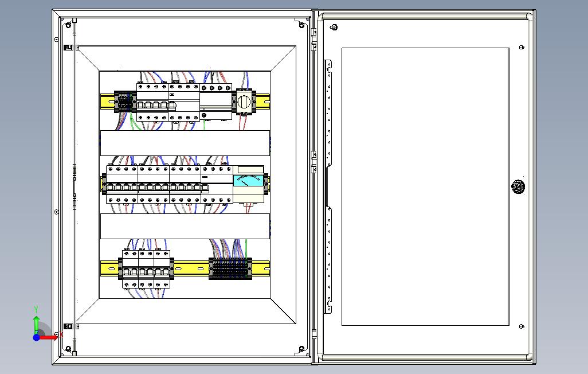Select the three-breaker group on the bottom rail
The height and width of the screenshot is (374, 588).
click(146, 269)
